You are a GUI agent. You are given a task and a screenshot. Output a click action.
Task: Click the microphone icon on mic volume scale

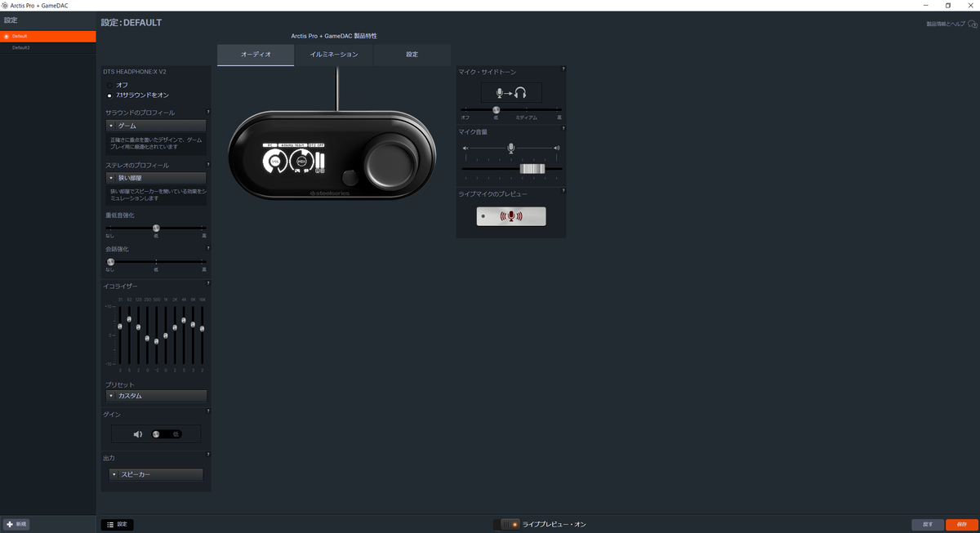coord(511,148)
